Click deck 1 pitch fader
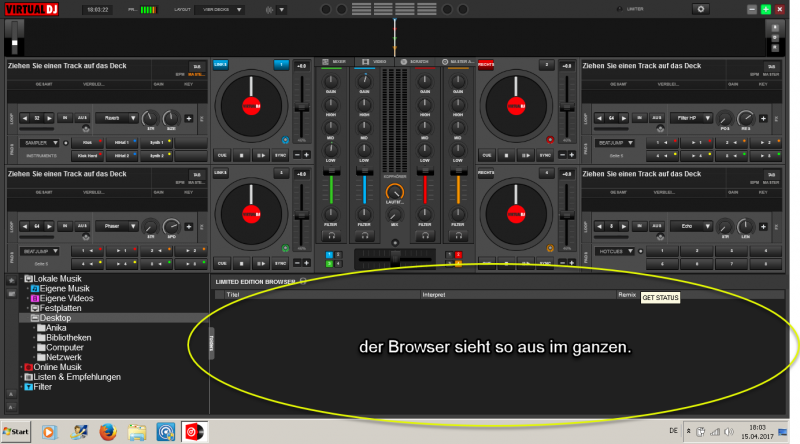This screenshot has height=444, width=800. point(302,107)
